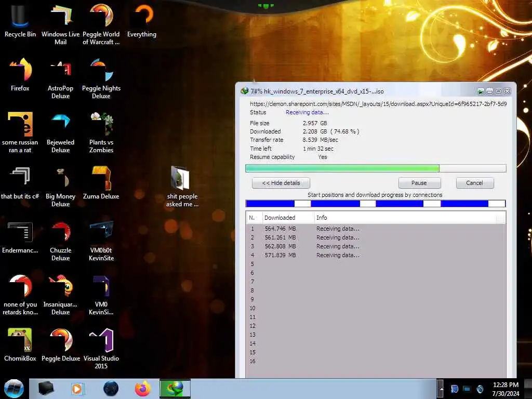The image size is (532, 399).
Task: Select the ChomikBox desktop icon
Action: tap(20, 344)
